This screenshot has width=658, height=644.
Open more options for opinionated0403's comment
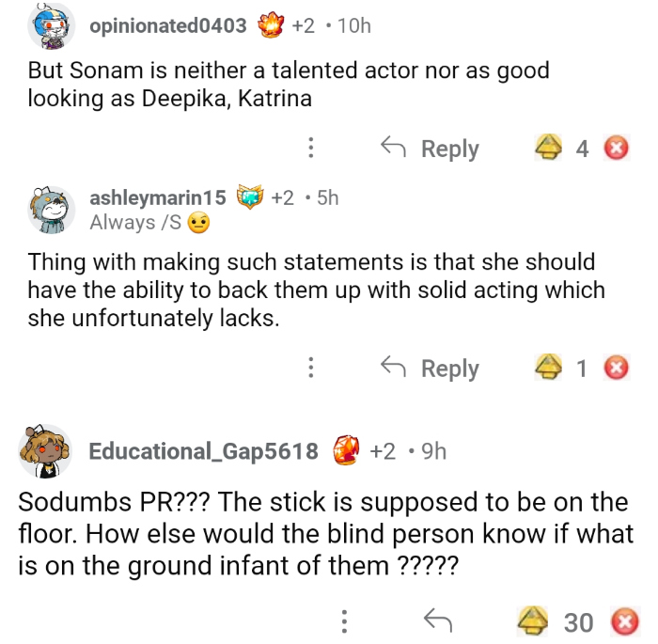[x=310, y=149]
